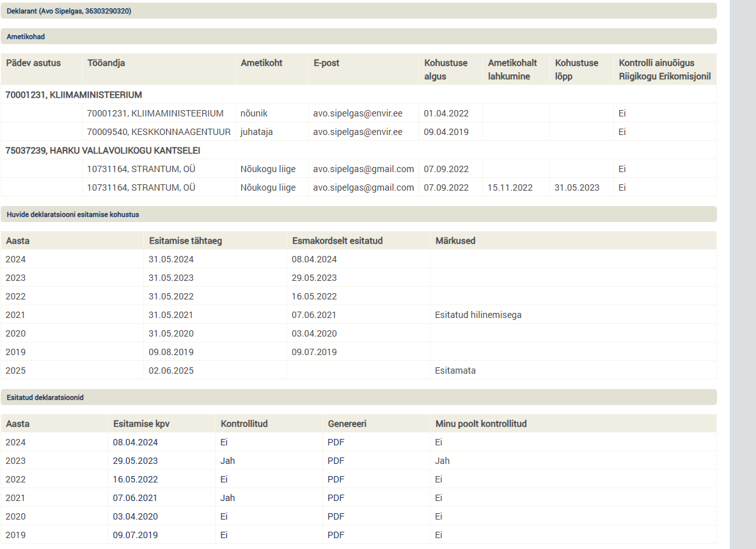
Task: Click the start date 01.04.2022
Action: point(446,113)
